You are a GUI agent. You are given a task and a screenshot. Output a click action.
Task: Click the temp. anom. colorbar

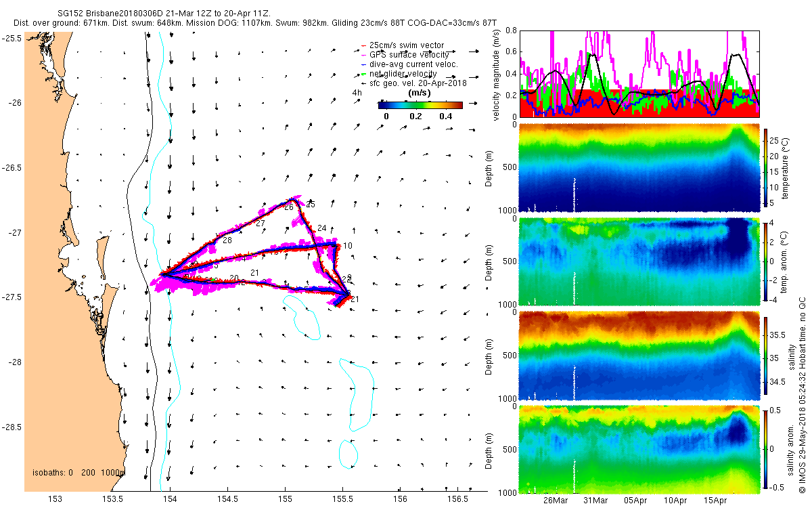point(767,261)
